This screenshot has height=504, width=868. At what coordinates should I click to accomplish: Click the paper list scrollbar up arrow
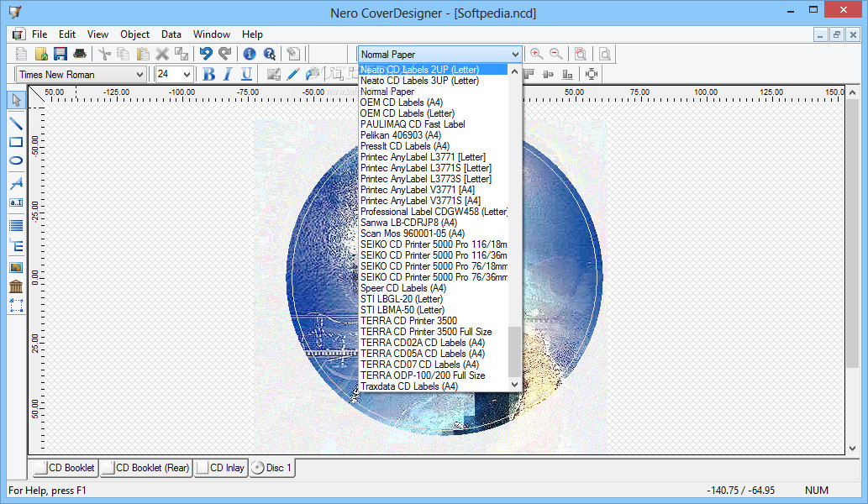514,71
